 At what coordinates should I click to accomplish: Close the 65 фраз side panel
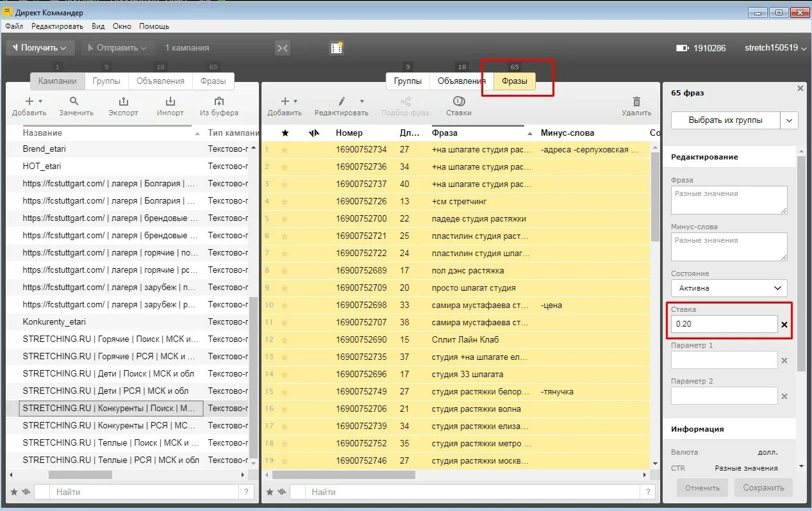click(x=800, y=88)
